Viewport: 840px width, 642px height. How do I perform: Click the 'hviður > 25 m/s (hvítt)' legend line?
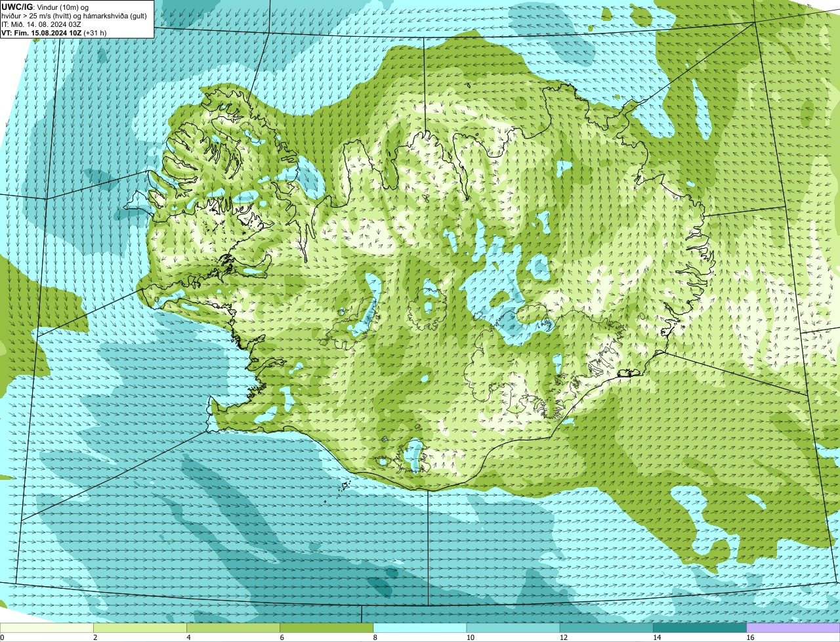pos(74,15)
